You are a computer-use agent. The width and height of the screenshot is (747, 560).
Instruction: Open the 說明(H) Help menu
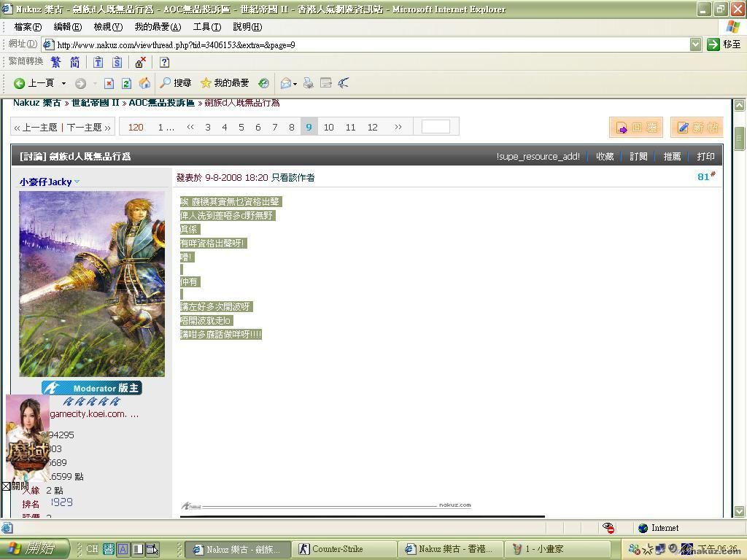(247, 27)
